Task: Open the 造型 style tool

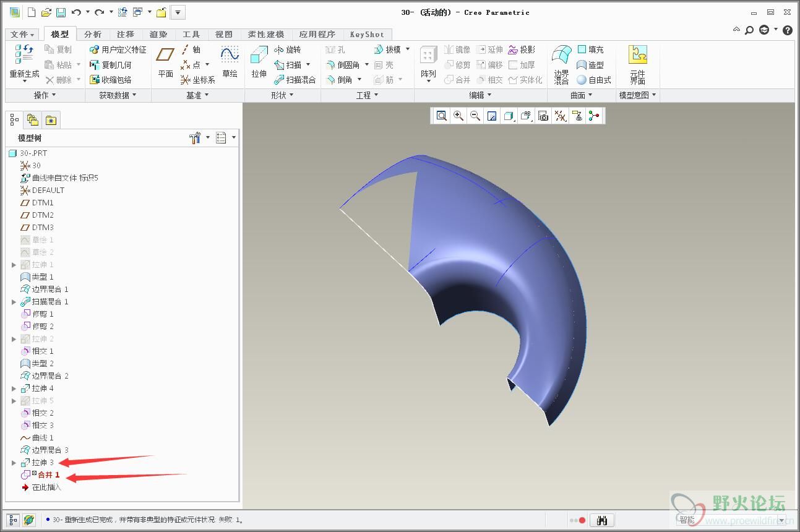Action: [x=590, y=64]
